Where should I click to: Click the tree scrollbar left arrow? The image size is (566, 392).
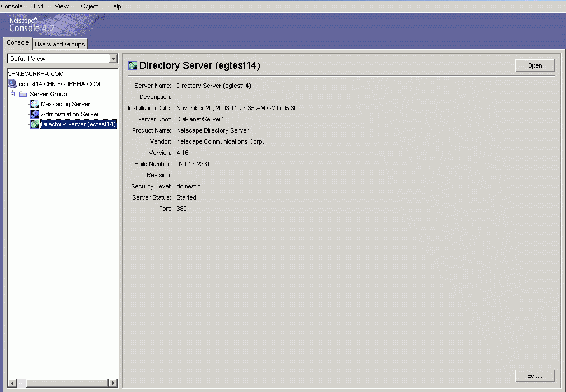(x=12, y=383)
